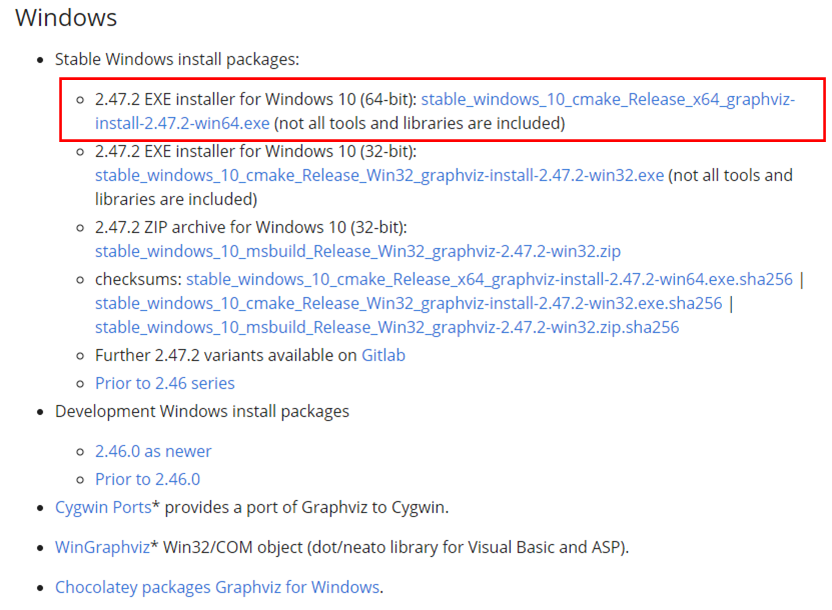The height and width of the screenshot is (610, 832).
Task: Click the 'Windows' section heading
Action: [x=66, y=18]
